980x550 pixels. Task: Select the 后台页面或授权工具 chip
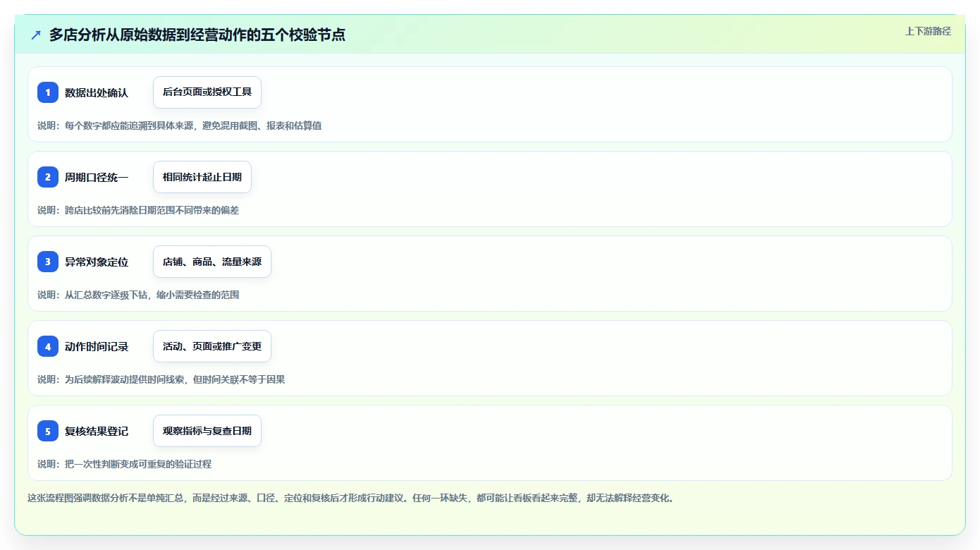coord(207,92)
